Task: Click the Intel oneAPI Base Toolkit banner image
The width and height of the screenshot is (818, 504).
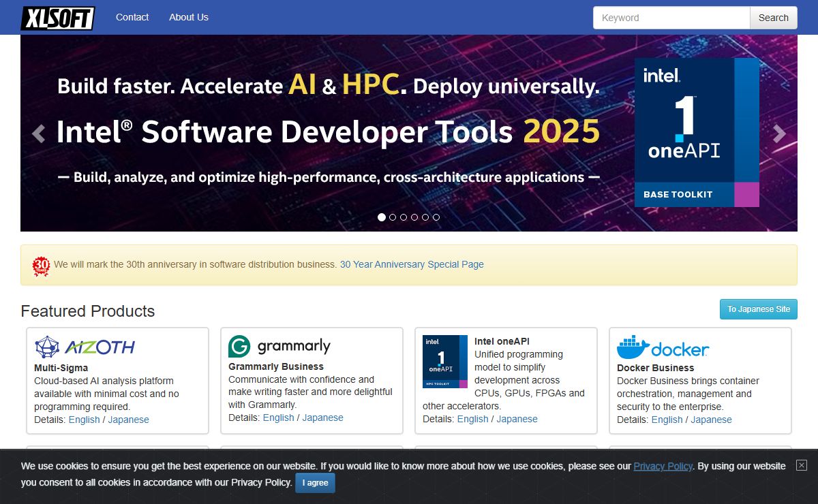Action: pyautogui.click(x=697, y=132)
